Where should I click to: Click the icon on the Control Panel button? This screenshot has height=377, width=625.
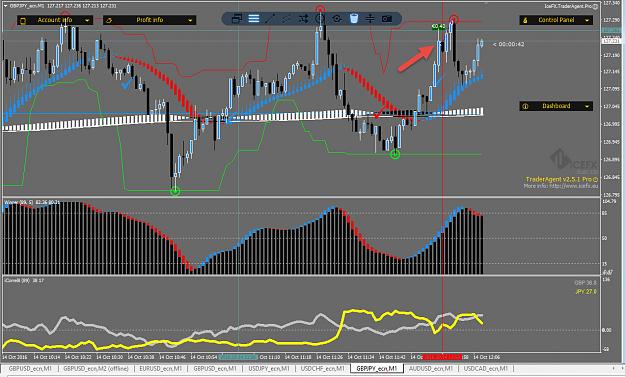pyautogui.click(x=525, y=20)
